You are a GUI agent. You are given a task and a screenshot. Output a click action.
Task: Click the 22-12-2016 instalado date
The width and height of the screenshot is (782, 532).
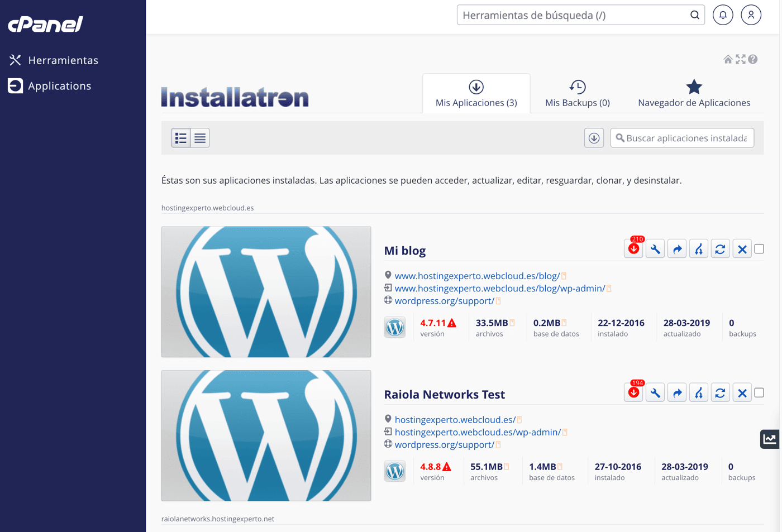[621, 323]
